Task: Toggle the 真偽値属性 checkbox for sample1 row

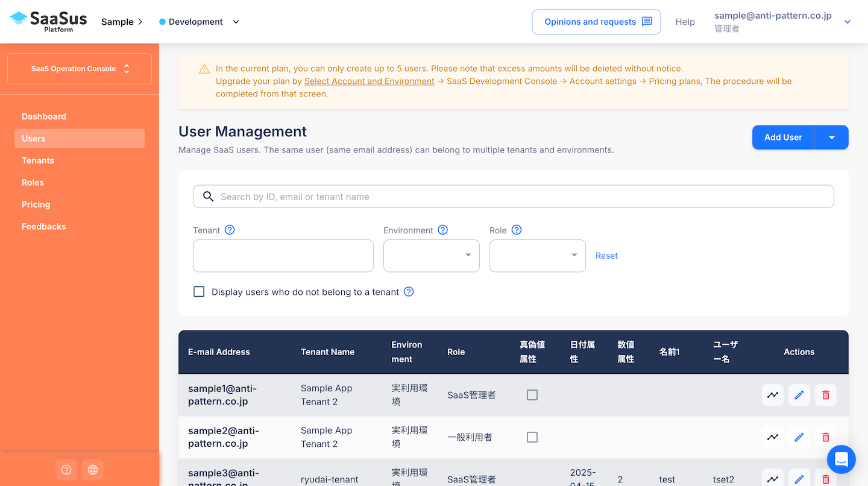Action: [x=532, y=395]
